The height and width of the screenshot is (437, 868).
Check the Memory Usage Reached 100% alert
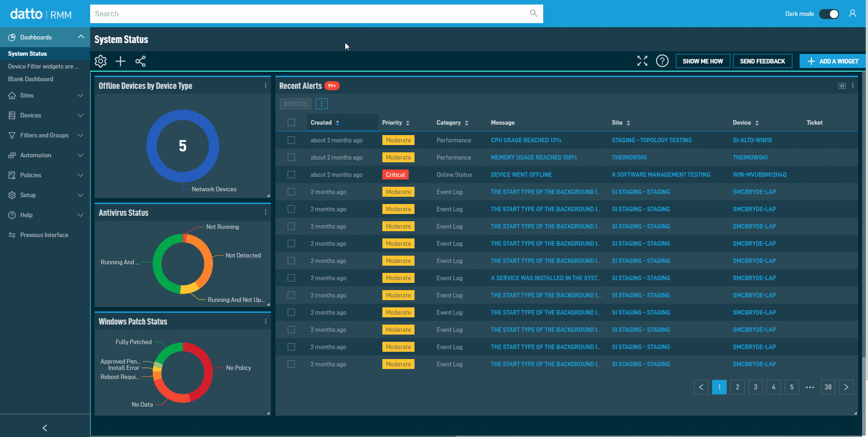291,157
